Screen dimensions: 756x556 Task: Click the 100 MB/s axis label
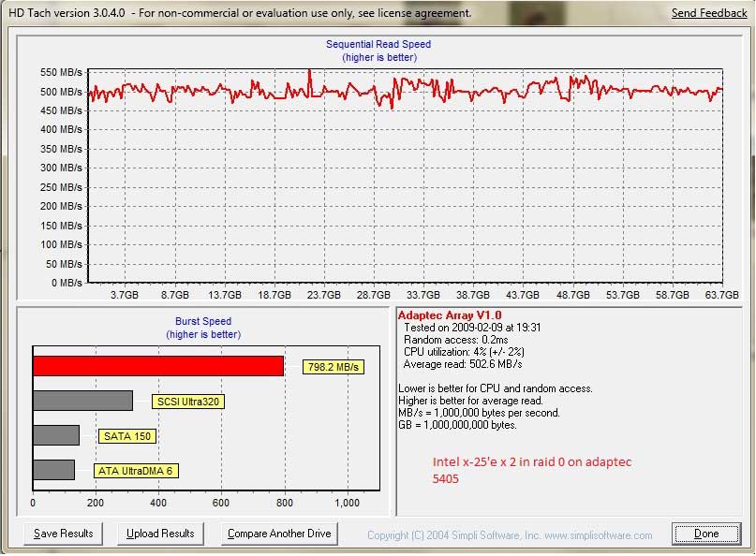click(x=61, y=244)
